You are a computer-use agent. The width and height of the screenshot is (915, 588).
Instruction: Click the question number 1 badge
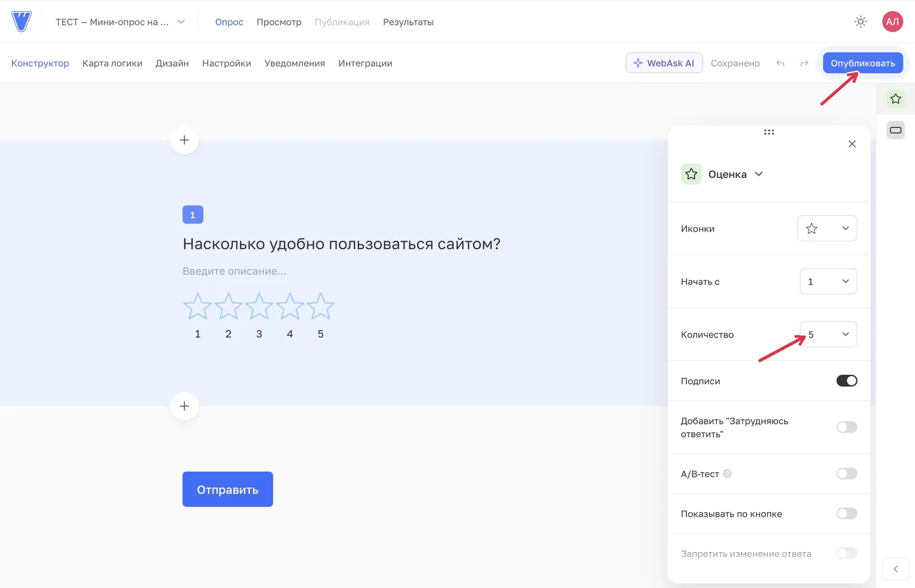tap(192, 215)
